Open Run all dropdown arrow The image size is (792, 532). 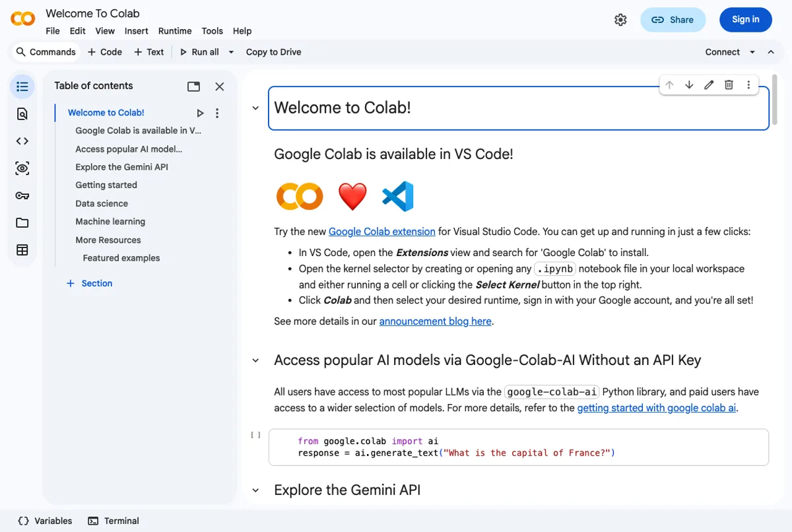(231, 52)
